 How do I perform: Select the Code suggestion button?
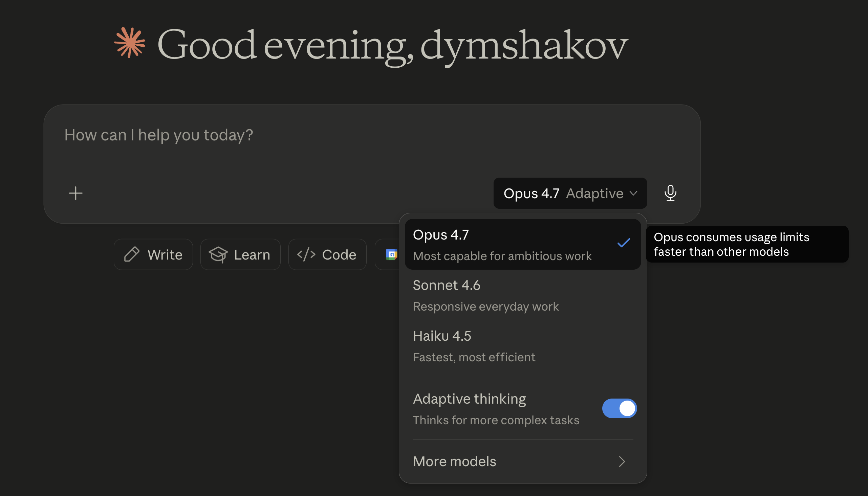[327, 254]
